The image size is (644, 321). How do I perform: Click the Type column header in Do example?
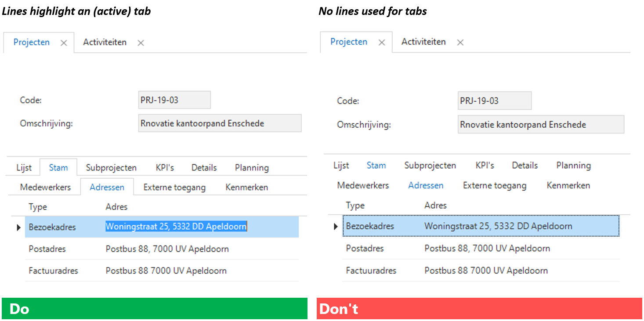coord(38,207)
